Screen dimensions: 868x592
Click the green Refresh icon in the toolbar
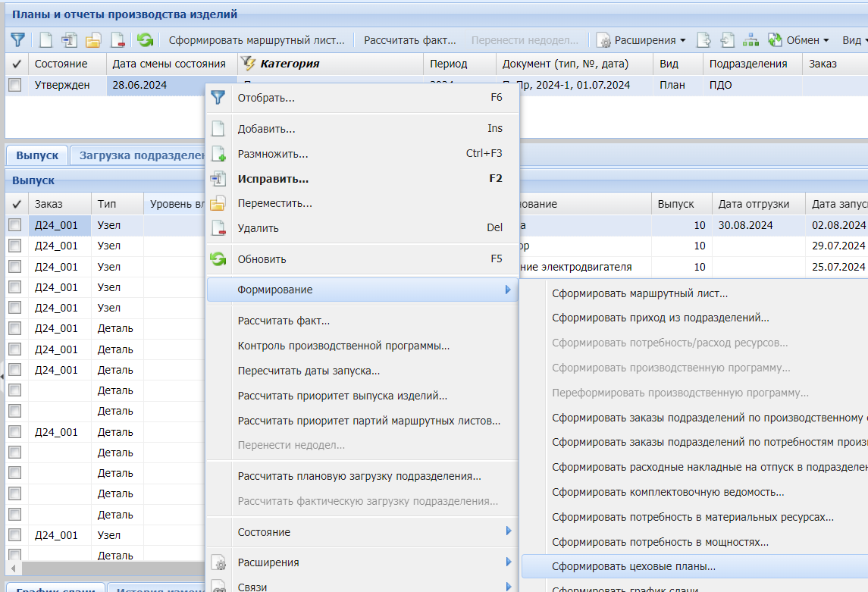145,40
